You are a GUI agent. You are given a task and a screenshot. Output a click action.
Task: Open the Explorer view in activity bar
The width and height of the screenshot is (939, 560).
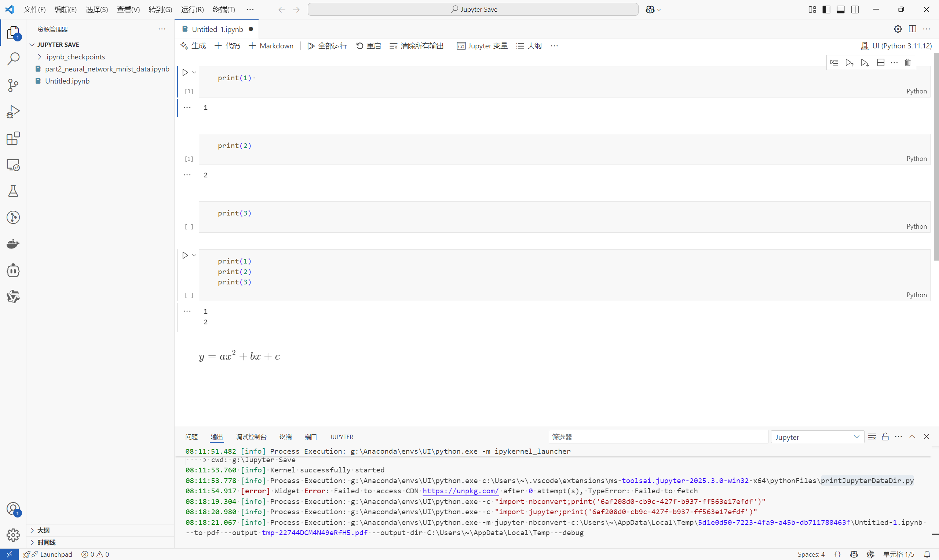[x=13, y=33]
